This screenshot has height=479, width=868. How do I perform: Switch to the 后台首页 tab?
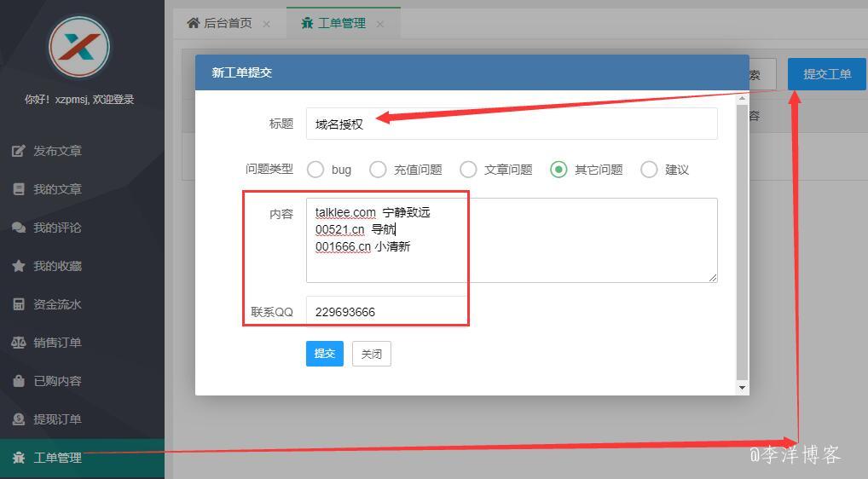pyautogui.click(x=220, y=23)
